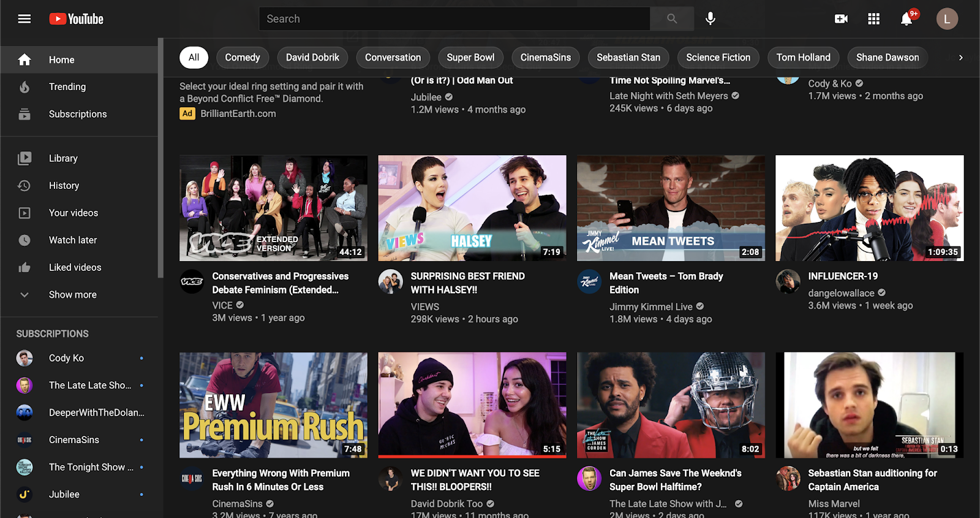Viewport: 980px width, 518px height.
Task: Open Jubilee subscription in sidebar
Action: 79,495
